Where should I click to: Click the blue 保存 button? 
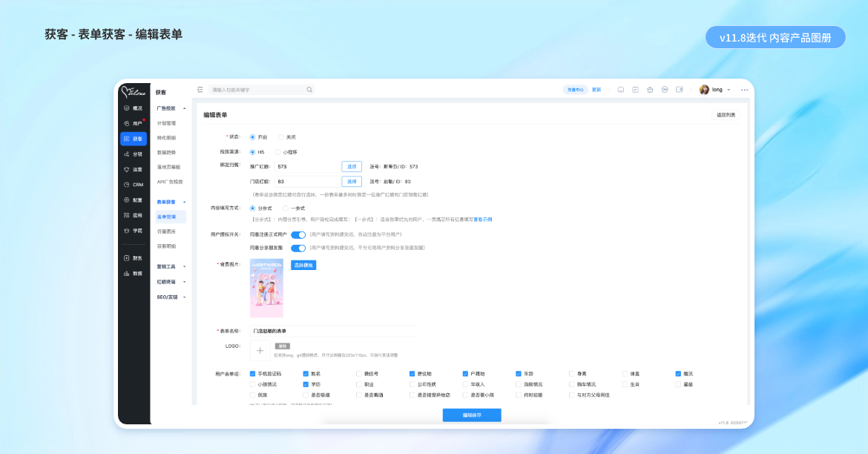[x=472, y=415]
